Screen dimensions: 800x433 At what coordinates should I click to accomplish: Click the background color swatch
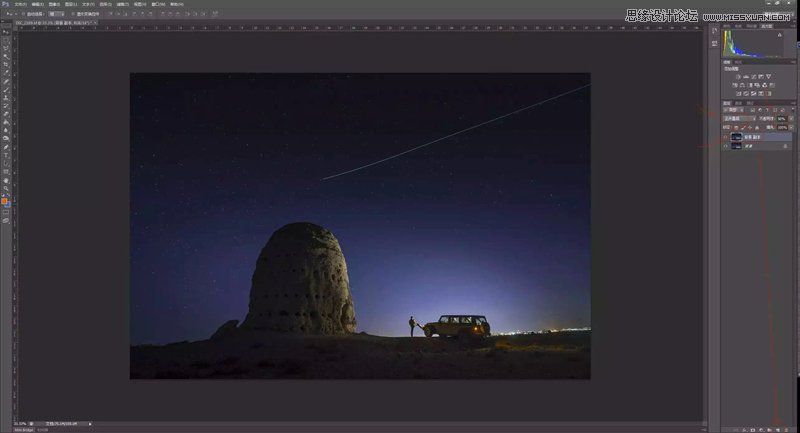[x=8, y=205]
